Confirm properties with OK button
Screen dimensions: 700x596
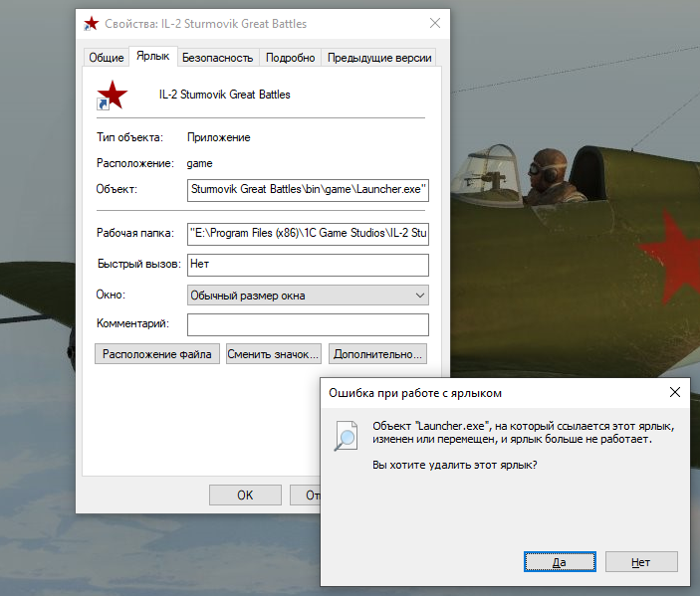245,496
